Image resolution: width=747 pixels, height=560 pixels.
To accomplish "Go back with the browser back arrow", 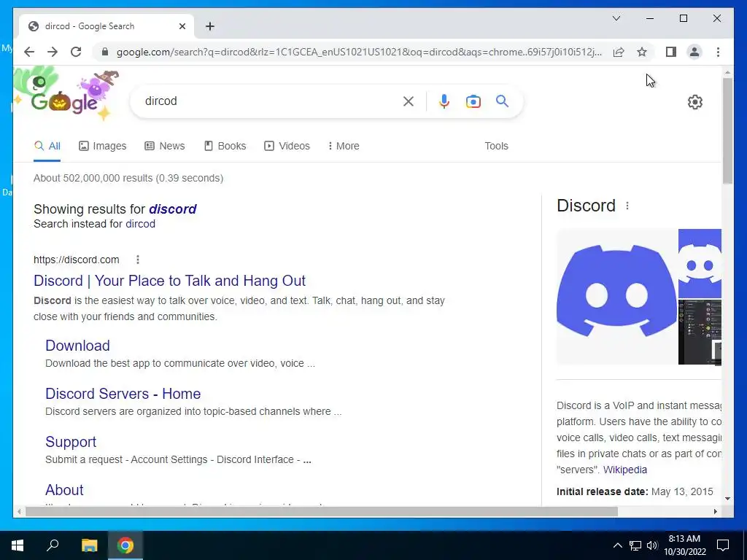I will click(29, 52).
